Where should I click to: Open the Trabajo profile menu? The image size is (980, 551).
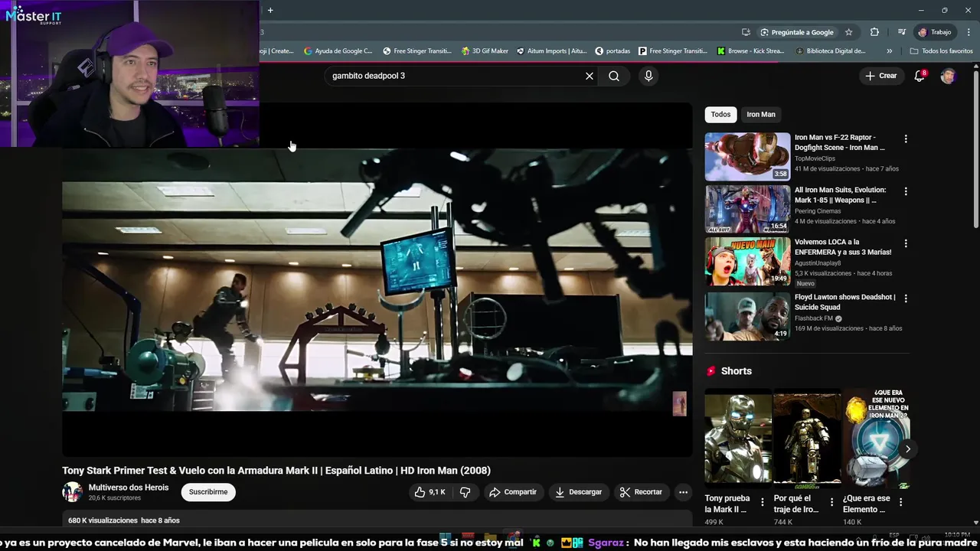[935, 32]
